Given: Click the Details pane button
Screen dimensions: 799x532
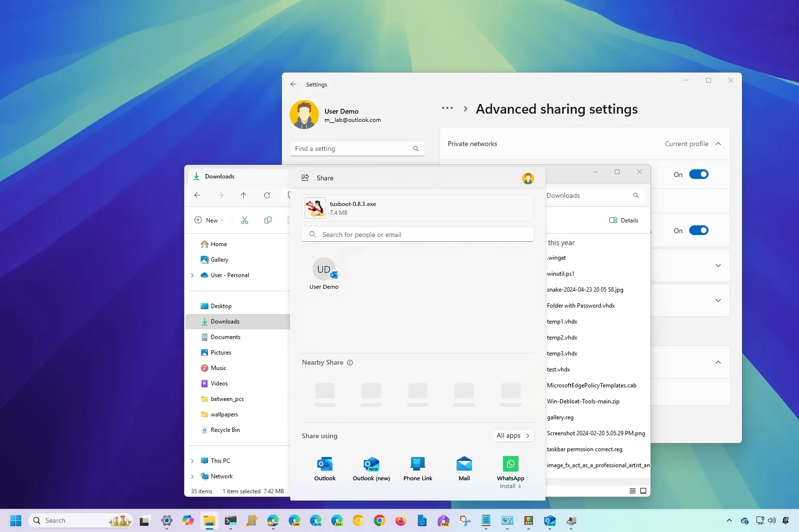Looking at the screenshot, I should click(x=624, y=220).
